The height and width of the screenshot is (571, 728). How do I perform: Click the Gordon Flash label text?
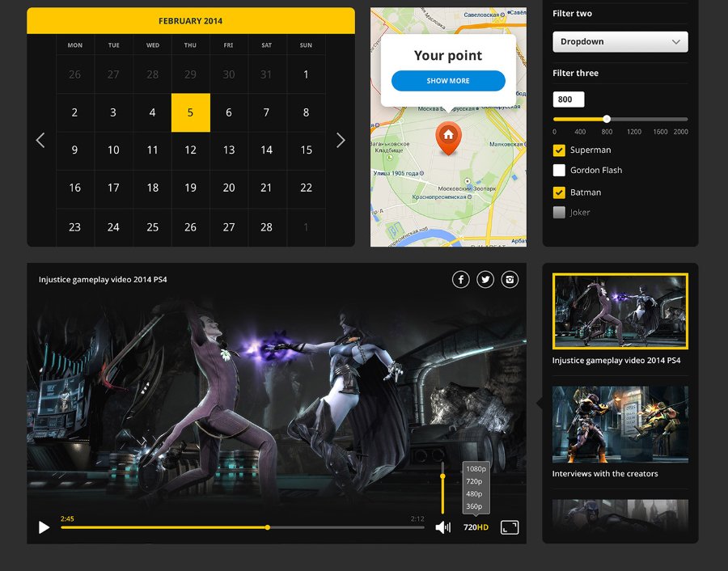(596, 171)
